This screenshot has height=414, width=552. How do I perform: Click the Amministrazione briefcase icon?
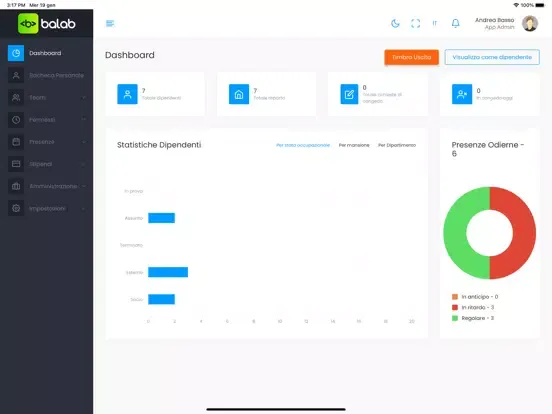[x=16, y=186]
